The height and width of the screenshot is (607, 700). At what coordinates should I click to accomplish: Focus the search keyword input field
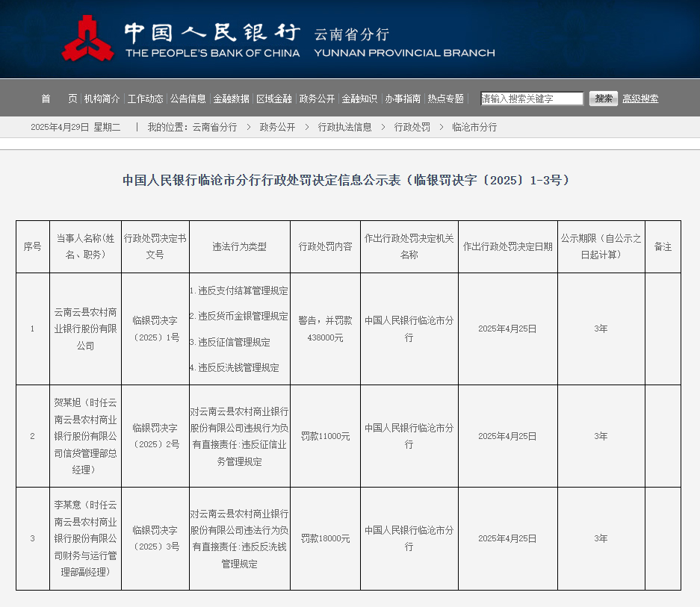point(532,99)
